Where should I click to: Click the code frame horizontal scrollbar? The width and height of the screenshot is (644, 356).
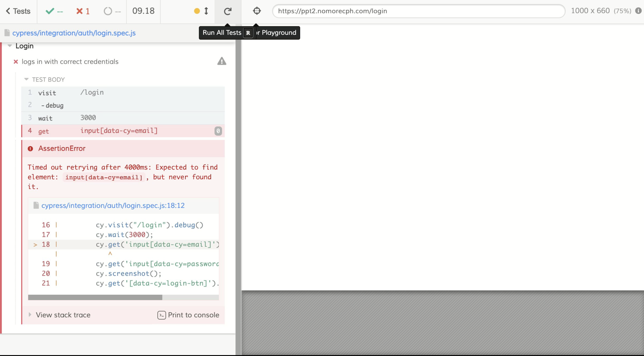tap(95, 297)
